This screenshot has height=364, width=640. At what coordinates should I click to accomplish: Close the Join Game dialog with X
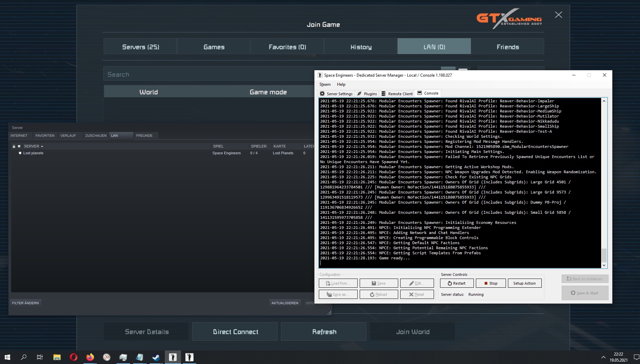click(x=558, y=15)
